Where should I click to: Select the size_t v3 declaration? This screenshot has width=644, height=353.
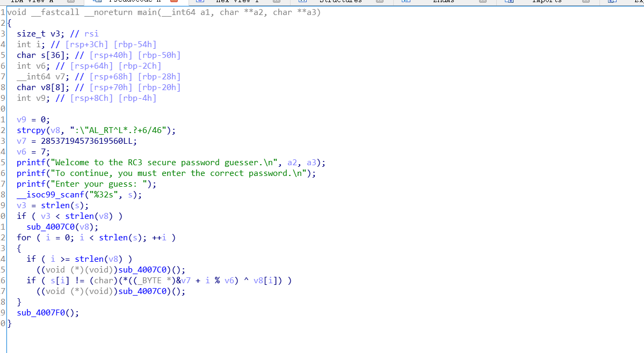click(x=40, y=34)
